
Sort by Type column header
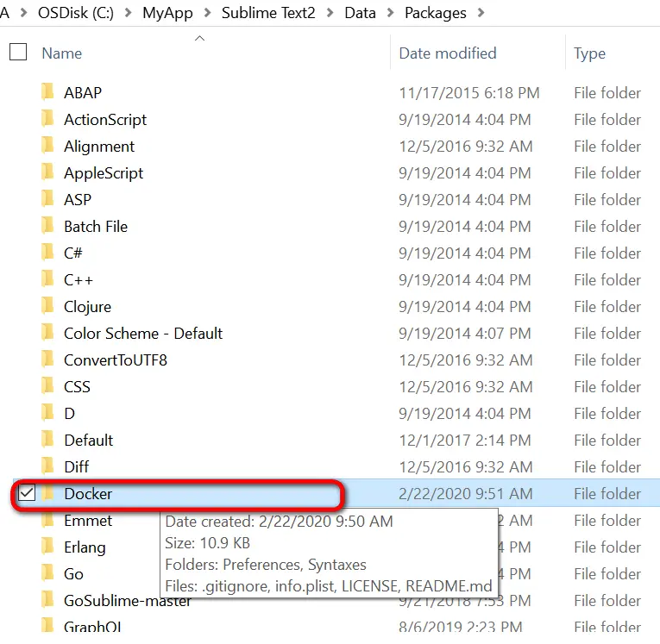(589, 53)
